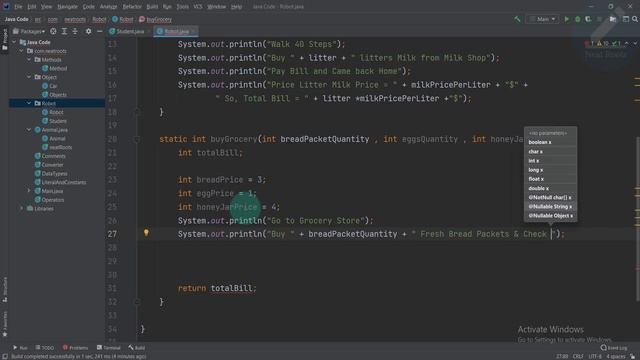The height and width of the screenshot is (360, 640).
Task: Open the File menu
Action: (x=18, y=7)
